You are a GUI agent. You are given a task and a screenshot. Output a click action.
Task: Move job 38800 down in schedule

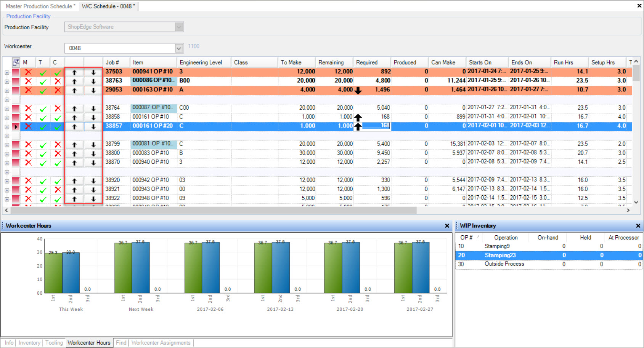click(x=93, y=154)
